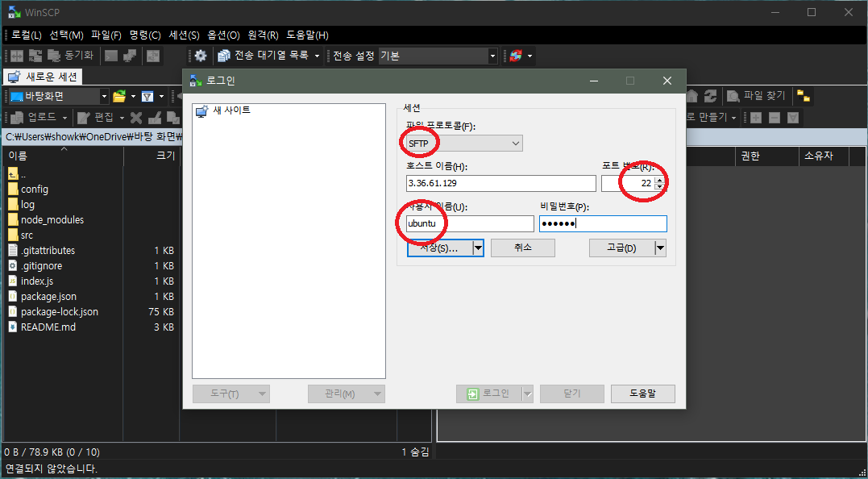Click the 고급(D) advanced button
868x479 pixels.
pyautogui.click(x=621, y=248)
